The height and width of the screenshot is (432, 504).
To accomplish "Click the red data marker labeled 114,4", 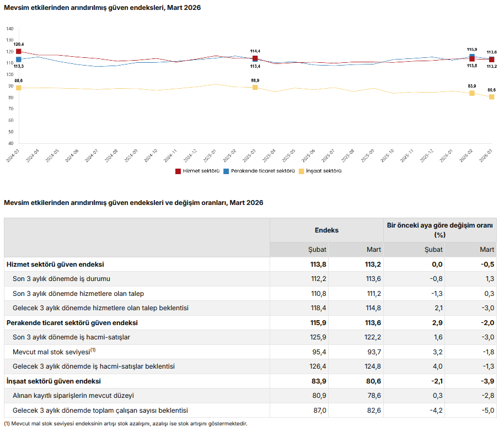I will click(x=255, y=58).
